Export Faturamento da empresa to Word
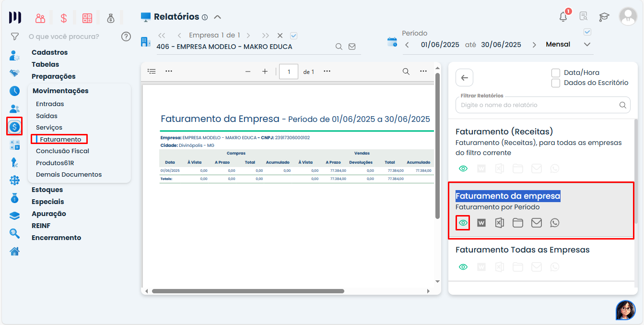Image resolution: width=644 pixels, height=325 pixels. click(481, 222)
